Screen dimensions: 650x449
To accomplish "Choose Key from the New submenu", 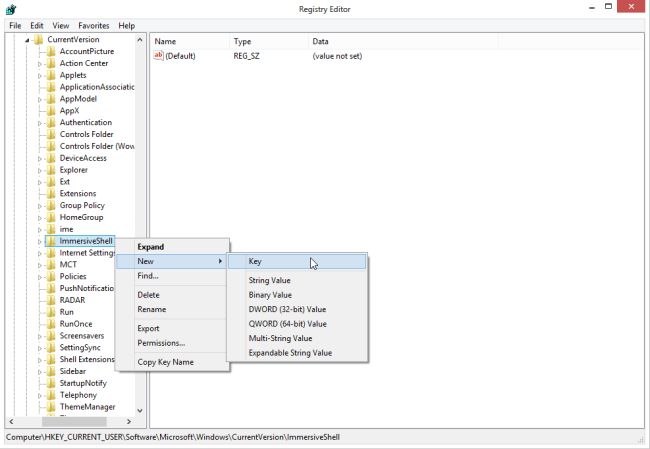I will tap(297, 261).
